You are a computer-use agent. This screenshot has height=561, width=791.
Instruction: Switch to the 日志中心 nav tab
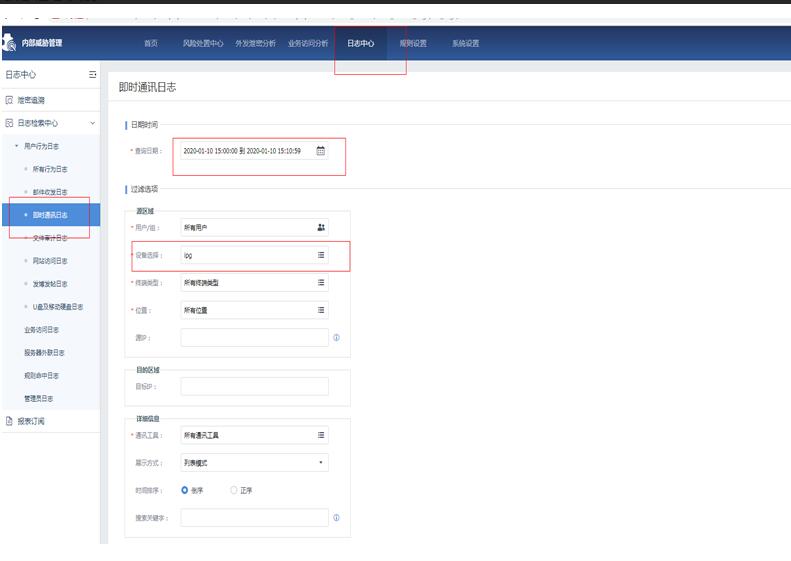[361, 43]
